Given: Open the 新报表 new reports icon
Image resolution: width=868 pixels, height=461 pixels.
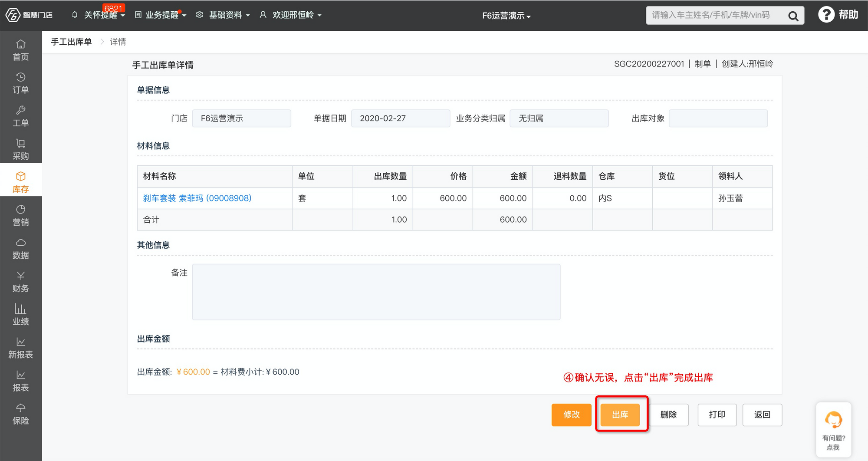Looking at the screenshot, I should click(21, 342).
